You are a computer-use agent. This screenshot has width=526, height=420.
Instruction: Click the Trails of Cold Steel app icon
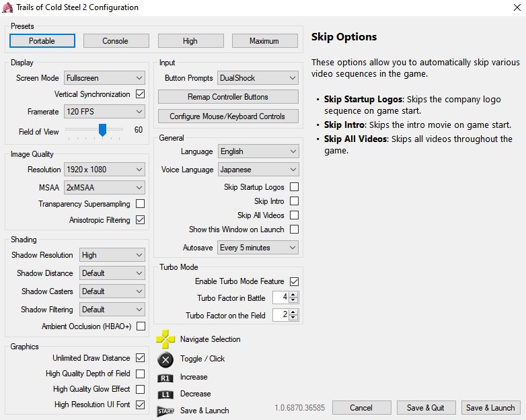click(7, 7)
